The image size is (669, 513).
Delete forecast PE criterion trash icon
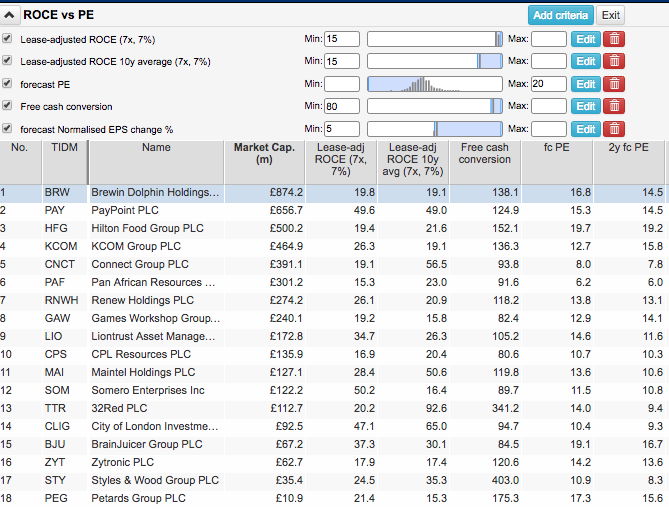(x=614, y=84)
